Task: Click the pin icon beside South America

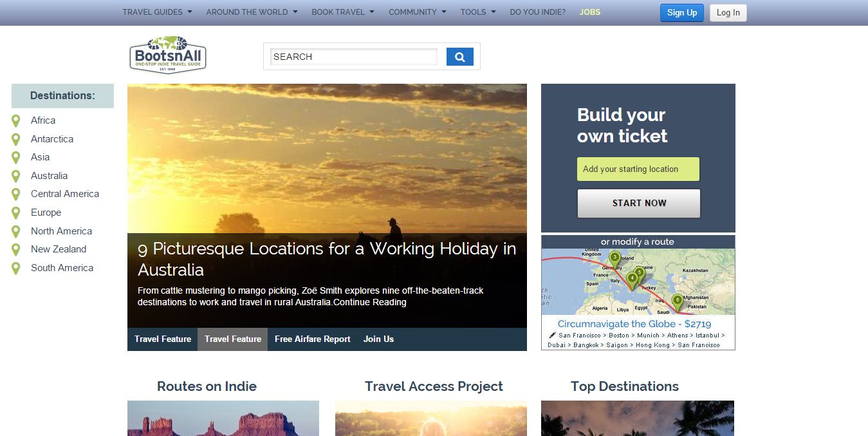Action: (x=16, y=269)
